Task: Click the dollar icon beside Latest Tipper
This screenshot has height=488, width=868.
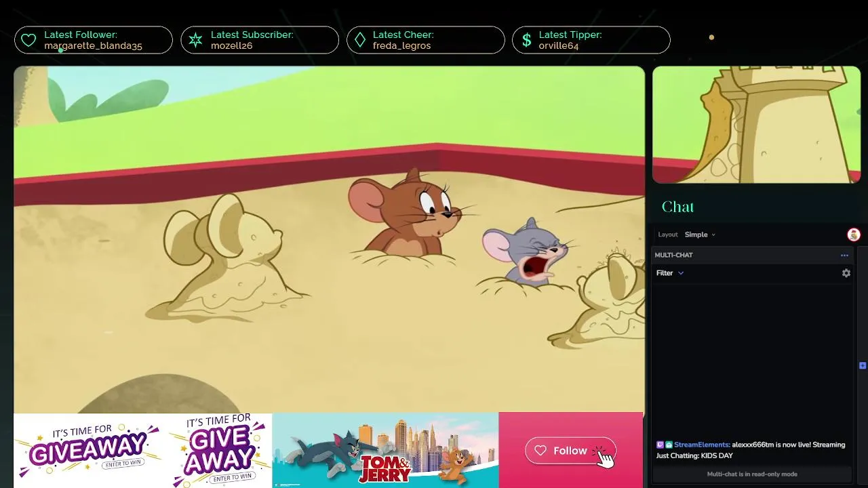Action: click(526, 41)
